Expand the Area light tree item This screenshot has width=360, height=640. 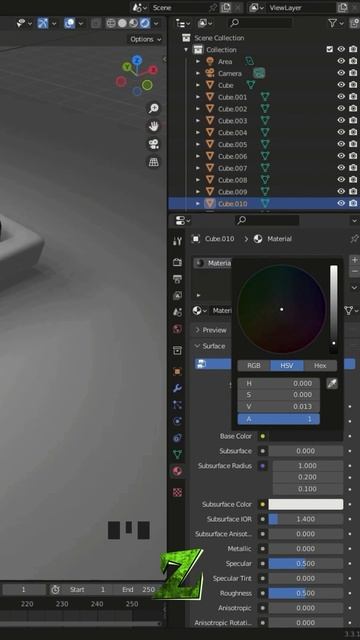198,61
